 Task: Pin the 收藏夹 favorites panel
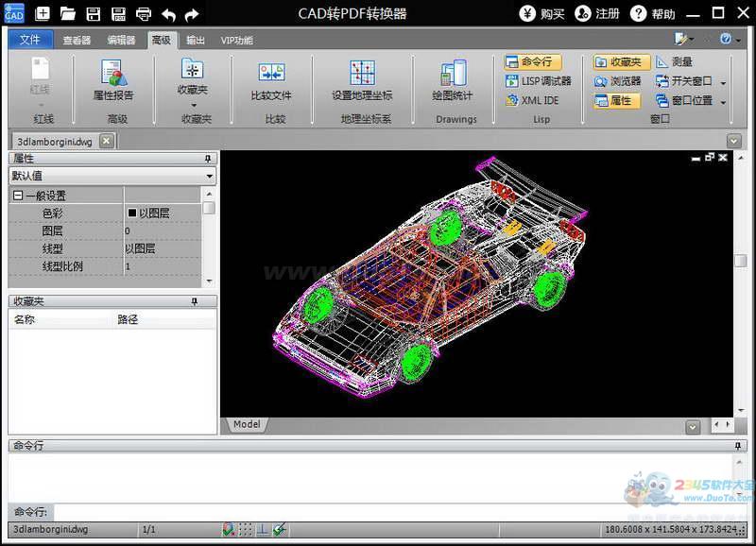(195, 301)
